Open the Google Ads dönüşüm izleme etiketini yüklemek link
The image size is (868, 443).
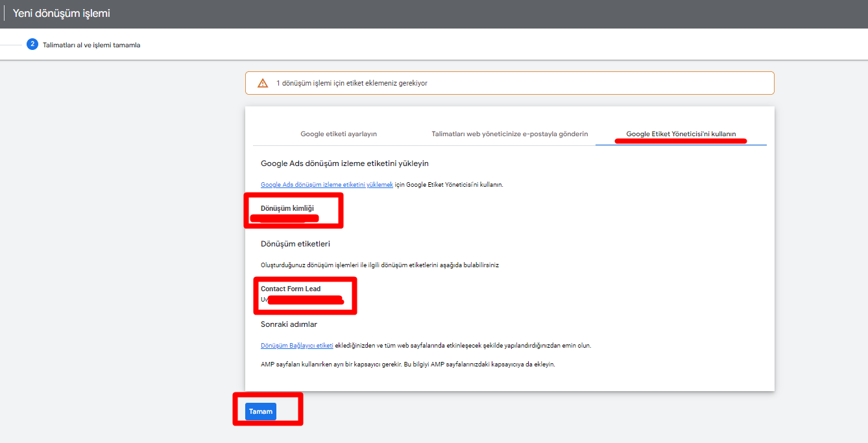(x=327, y=184)
